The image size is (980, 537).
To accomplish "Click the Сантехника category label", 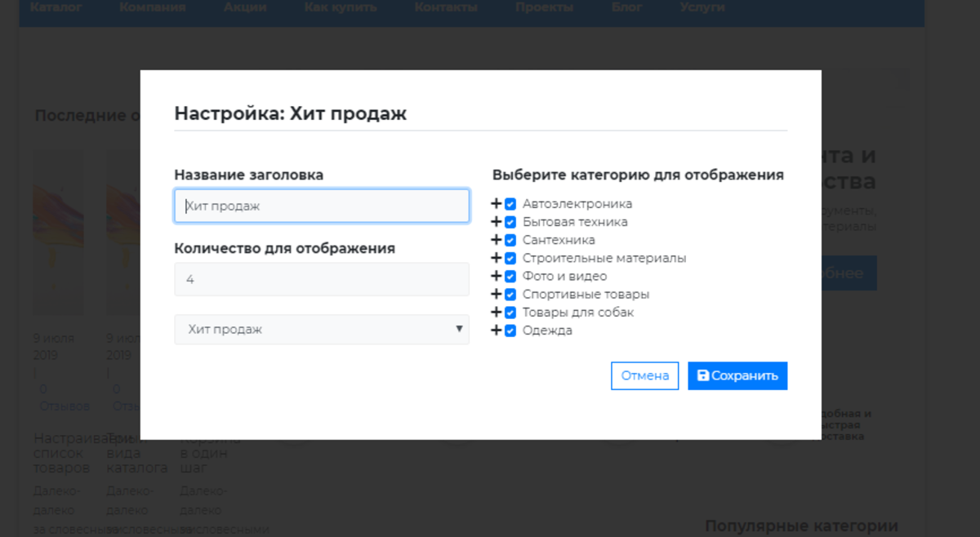I will tap(559, 240).
